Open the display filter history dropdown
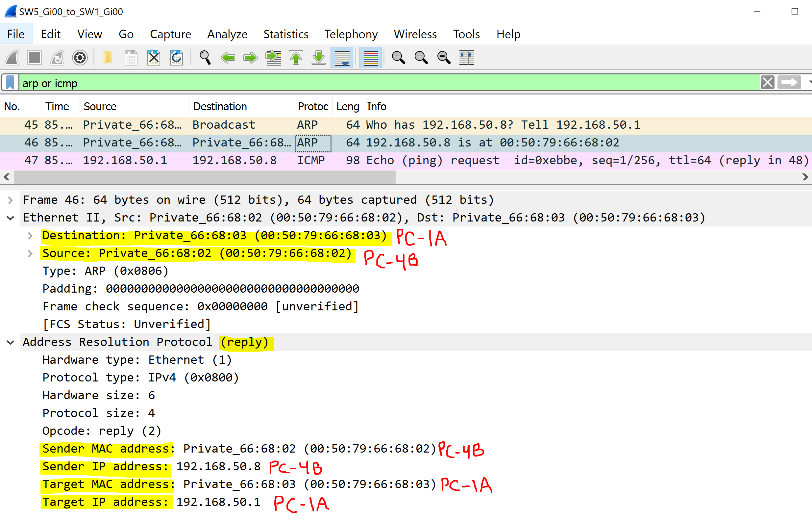The image size is (812, 523). click(809, 83)
